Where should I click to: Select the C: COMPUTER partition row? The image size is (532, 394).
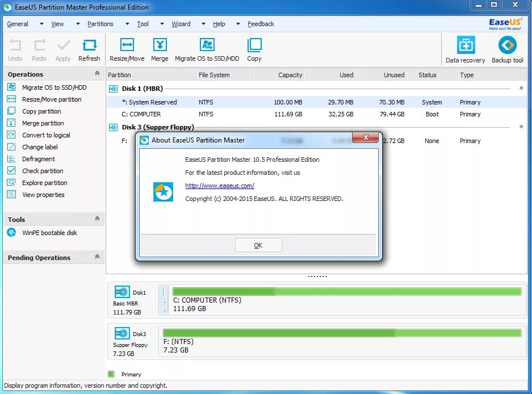(316, 114)
